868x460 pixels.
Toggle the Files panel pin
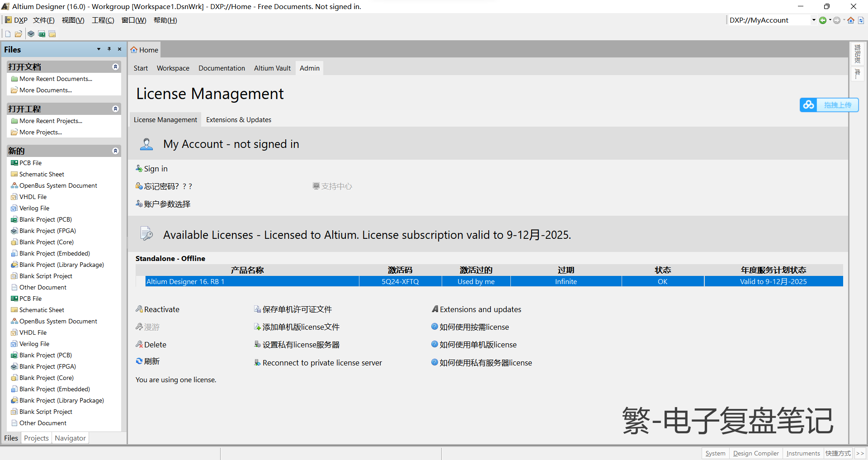(x=109, y=49)
